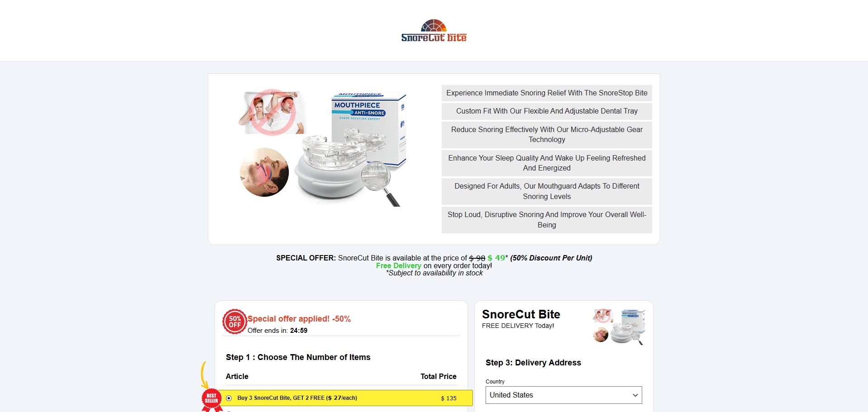This screenshot has height=412, width=868.
Task: Click the Special offer applied -50% text
Action: 299,319
